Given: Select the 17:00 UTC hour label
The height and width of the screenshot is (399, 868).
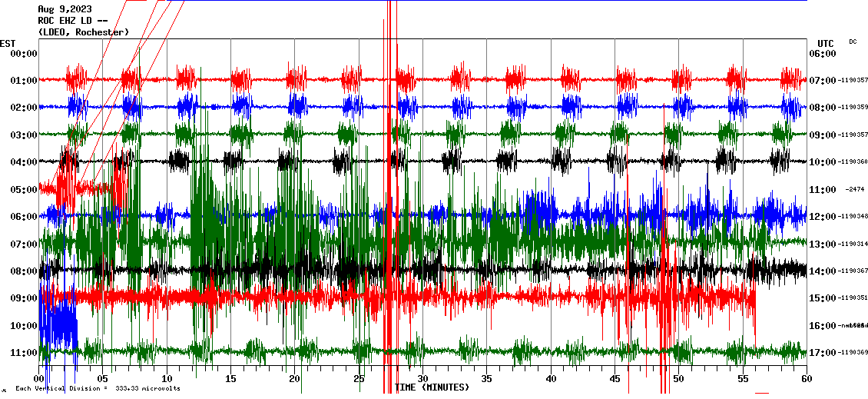Looking at the screenshot, I should (x=823, y=353).
